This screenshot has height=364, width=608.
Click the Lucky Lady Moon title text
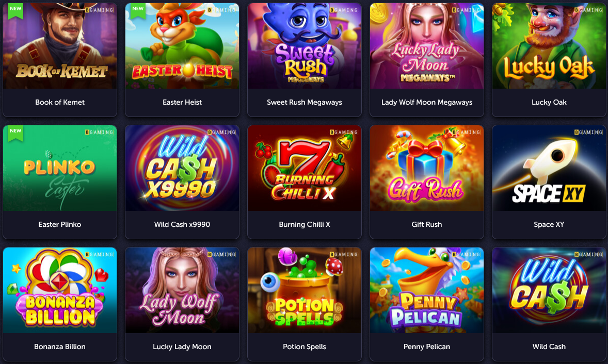[x=182, y=346]
